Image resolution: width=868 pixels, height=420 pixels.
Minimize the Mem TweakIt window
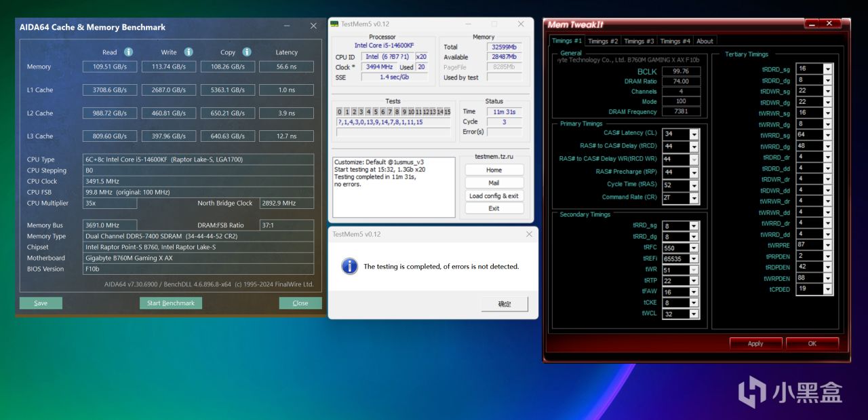coord(813,24)
